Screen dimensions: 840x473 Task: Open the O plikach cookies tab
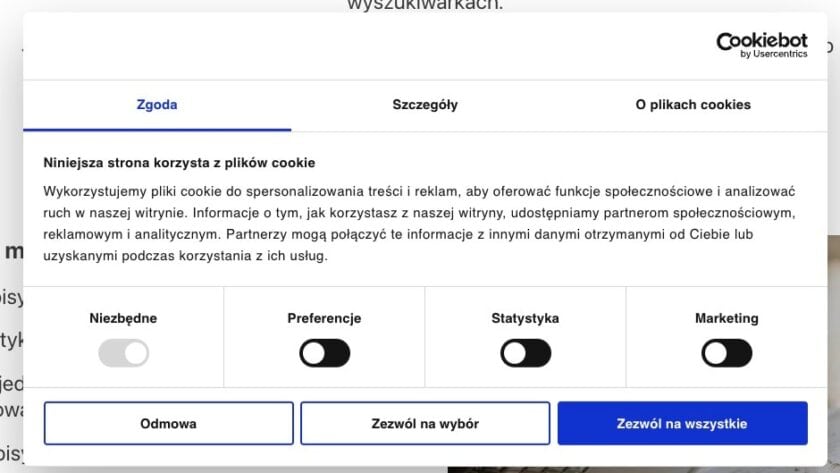coord(693,105)
